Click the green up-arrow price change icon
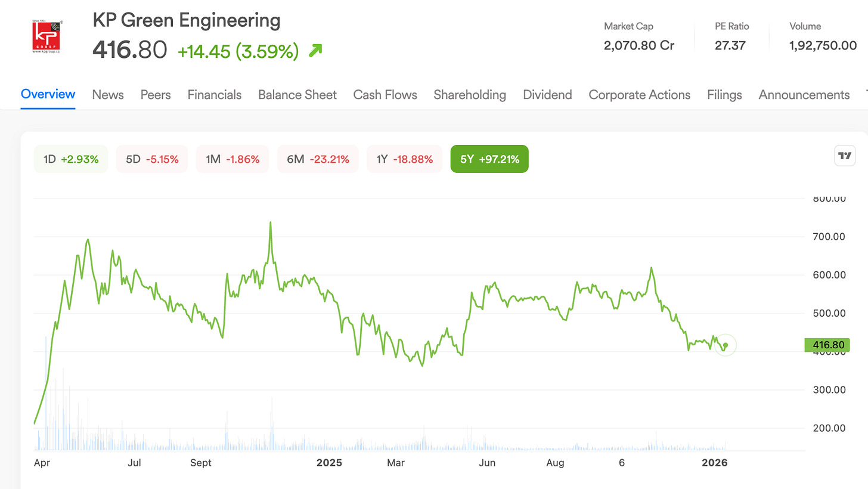The image size is (868, 489). [315, 51]
